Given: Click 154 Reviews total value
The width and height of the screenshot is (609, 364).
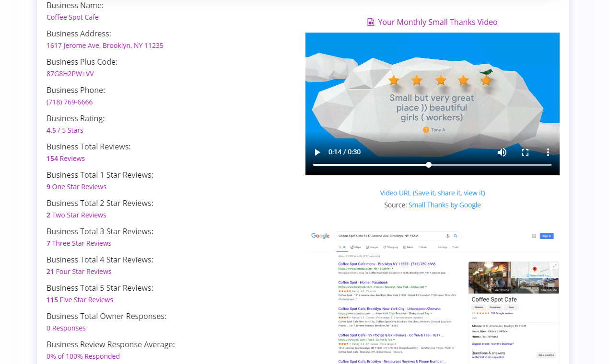Looking at the screenshot, I should pos(66,159).
